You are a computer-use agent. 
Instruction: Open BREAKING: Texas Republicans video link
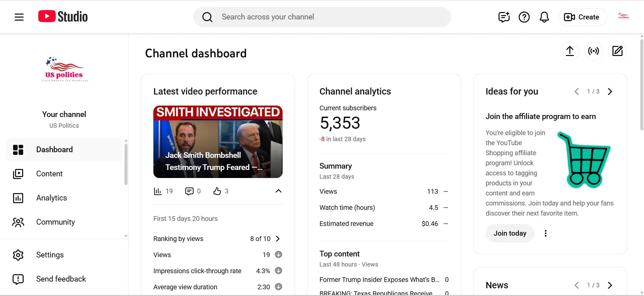(x=376, y=293)
